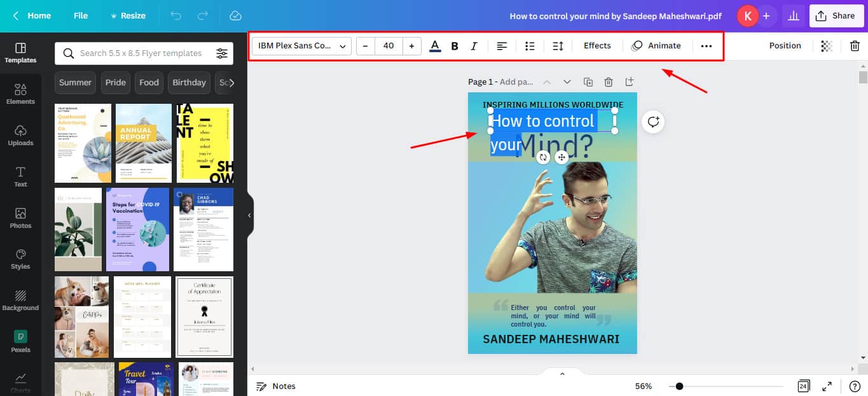
Task: Toggle italic formatting for the text
Action: [474, 46]
